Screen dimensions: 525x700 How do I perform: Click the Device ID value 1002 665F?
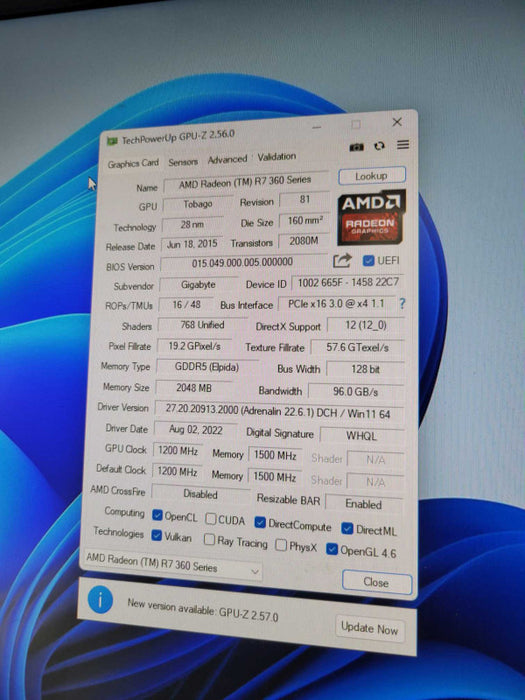point(348,283)
